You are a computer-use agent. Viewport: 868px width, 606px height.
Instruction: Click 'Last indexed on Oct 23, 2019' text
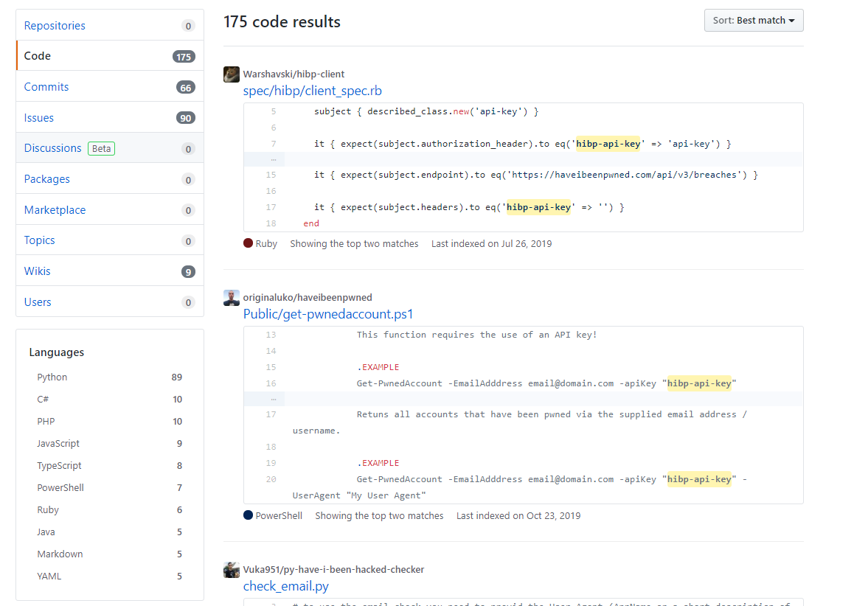518,516
